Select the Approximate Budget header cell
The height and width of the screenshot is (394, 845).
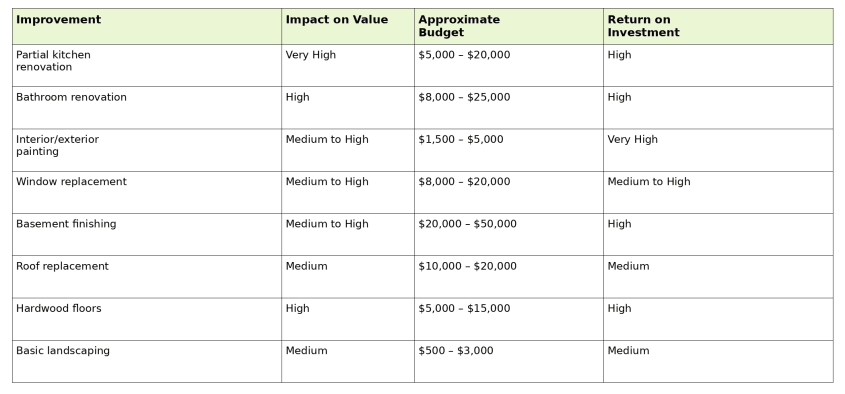[x=509, y=26]
